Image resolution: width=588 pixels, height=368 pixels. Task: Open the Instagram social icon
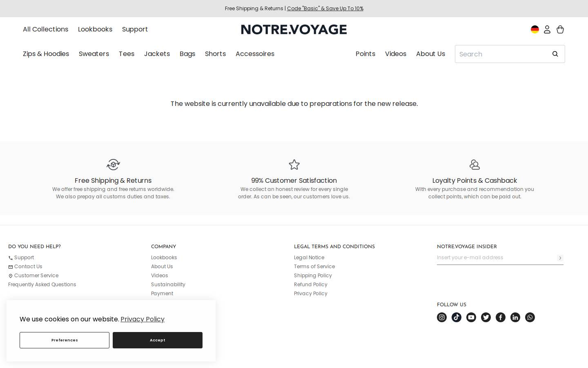click(x=442, y=317)
